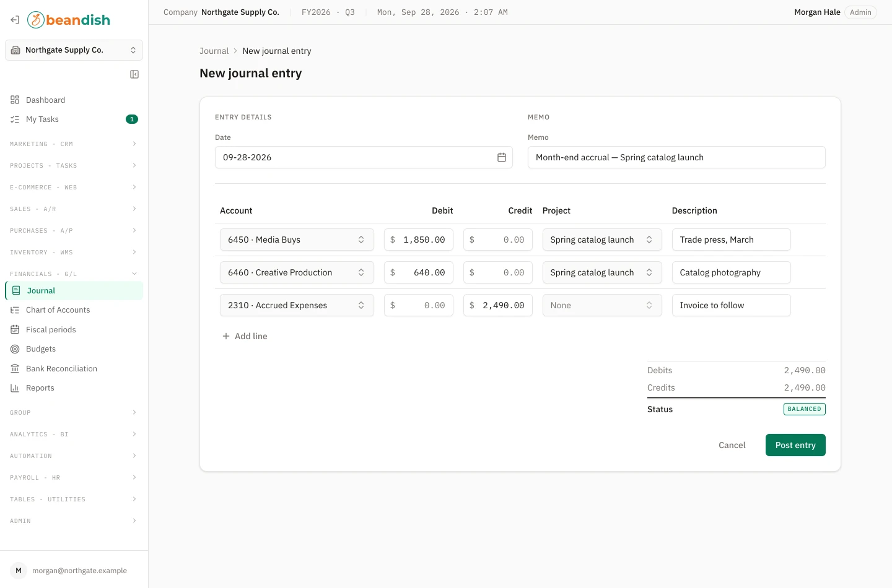892x588 pixels.
Task: Go to Bank Reconciliation
Action: point(74,369)
